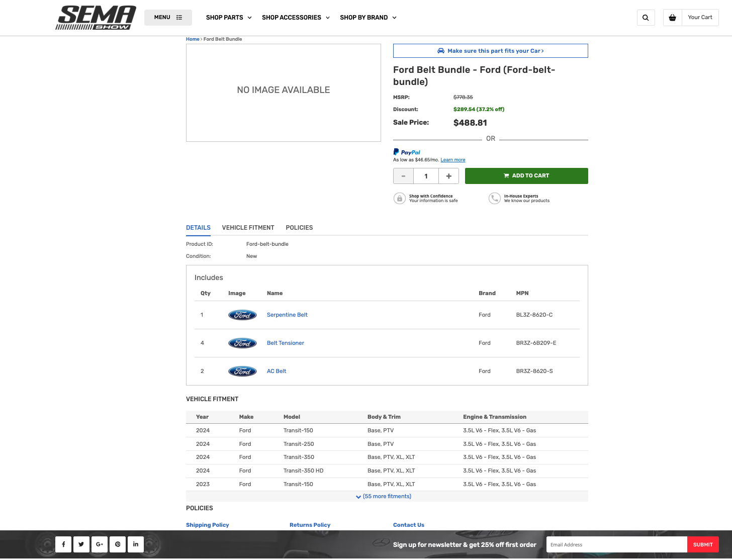732x560 pixels.
Task: Click the MPN BR3Z-6B209-E text
Action: 536,343
